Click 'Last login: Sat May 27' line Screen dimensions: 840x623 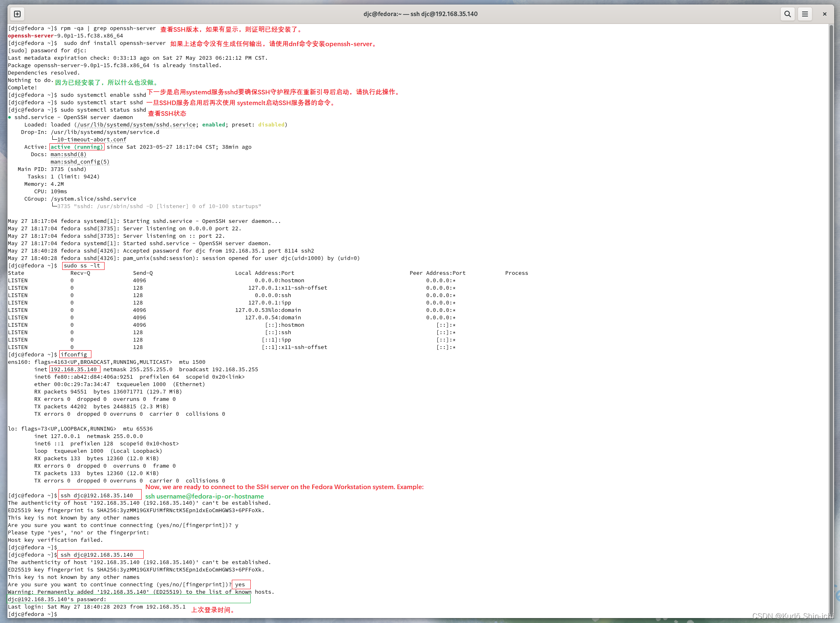tap(97, 607)
